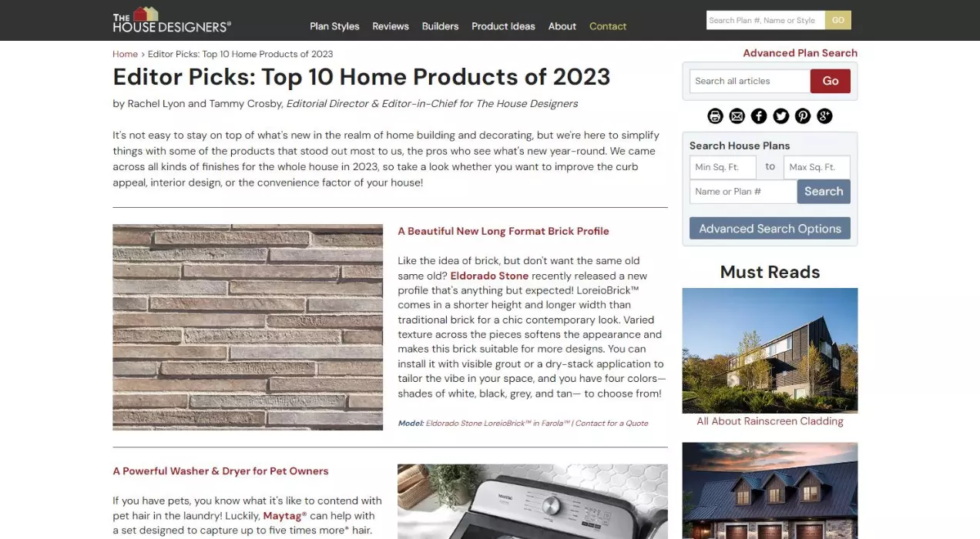
Task: Go to the Contact page
Action: click(608, 26)
